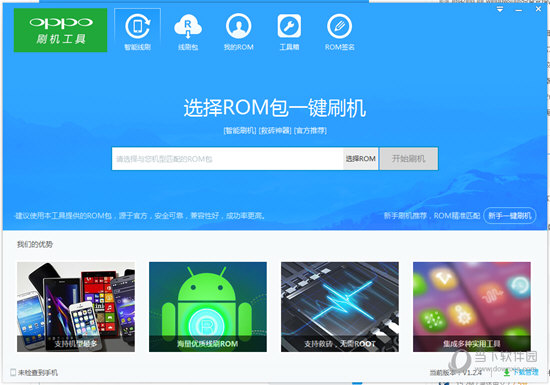Image resolution: width=550 pixels, height=385 pixels.
Task: Close the OPPO flash tool window
Action: [538, 9]
